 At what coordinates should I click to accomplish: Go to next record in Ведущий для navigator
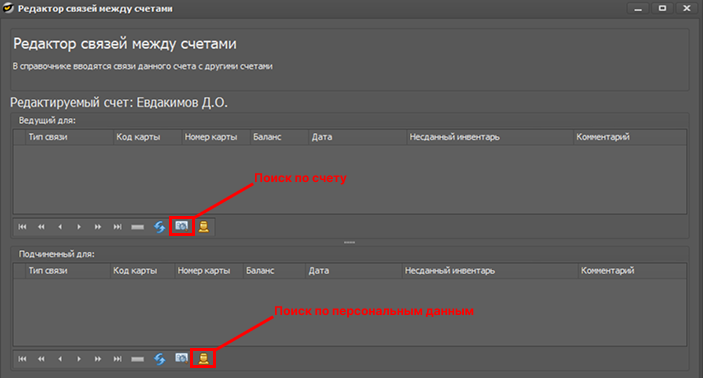[x=79, y=227]
